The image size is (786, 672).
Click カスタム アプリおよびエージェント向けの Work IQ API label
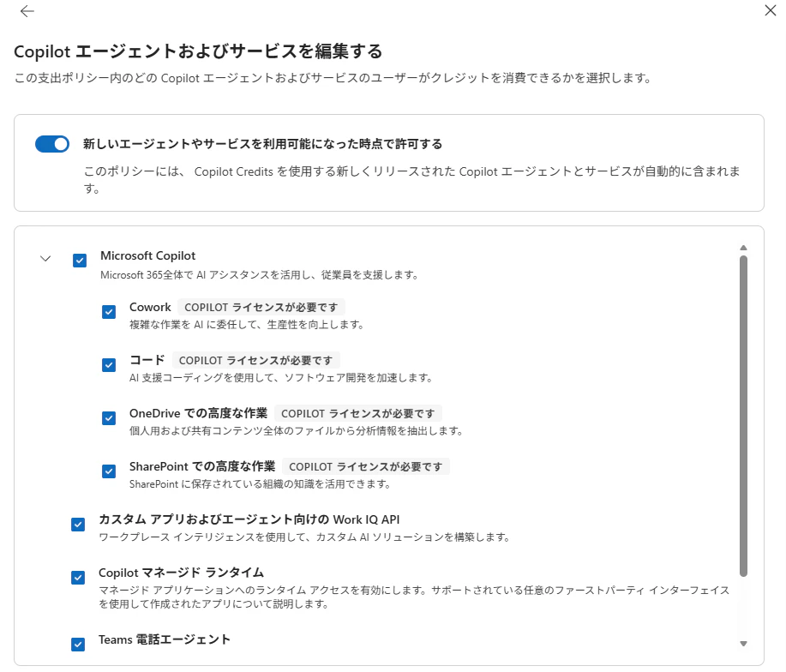[249, 519]
